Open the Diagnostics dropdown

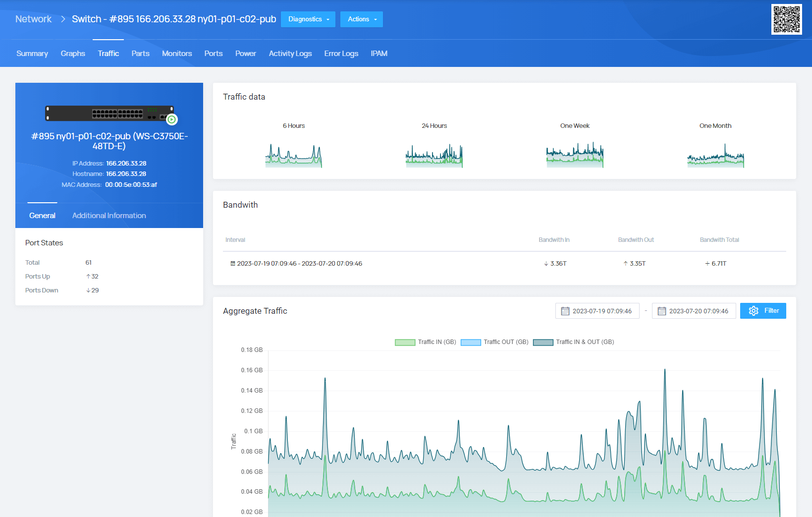[308, 19]
